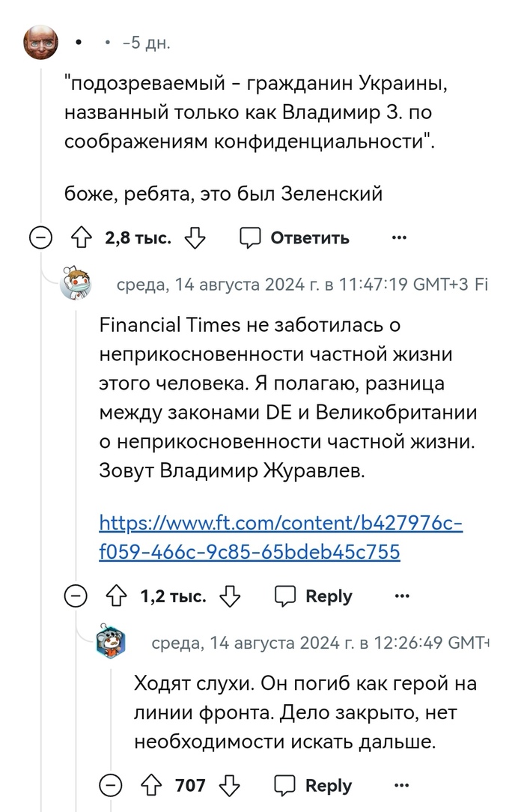Reply to the 'Ходят слухи' comment
The height and width of the screenshot is (812, 524).
(x=315, y=785)
